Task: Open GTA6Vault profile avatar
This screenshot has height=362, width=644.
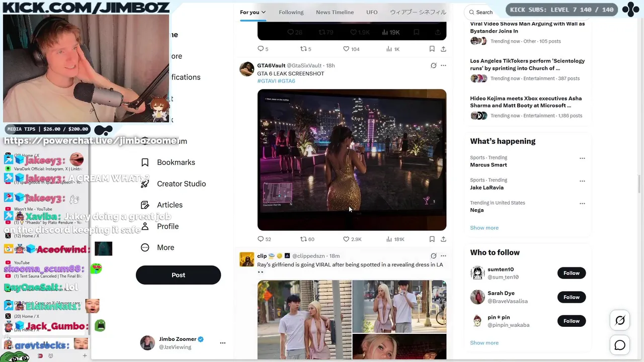Action: (247, 69)
